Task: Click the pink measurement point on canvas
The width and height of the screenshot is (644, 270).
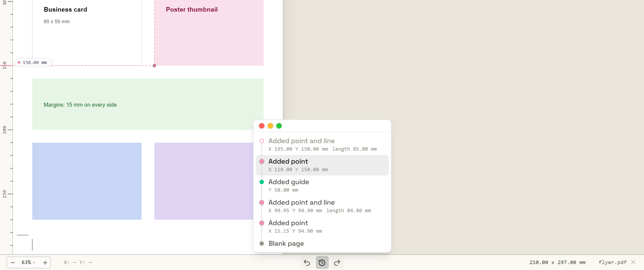Action: coord(154,66)
